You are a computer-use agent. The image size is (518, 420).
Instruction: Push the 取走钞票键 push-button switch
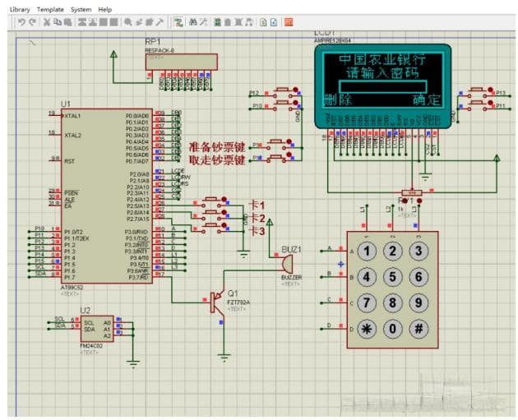point(277,157)
